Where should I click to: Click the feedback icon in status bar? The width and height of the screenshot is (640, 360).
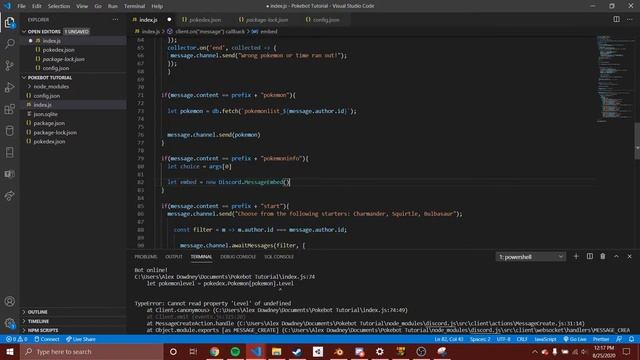click(x=619, y=339)
